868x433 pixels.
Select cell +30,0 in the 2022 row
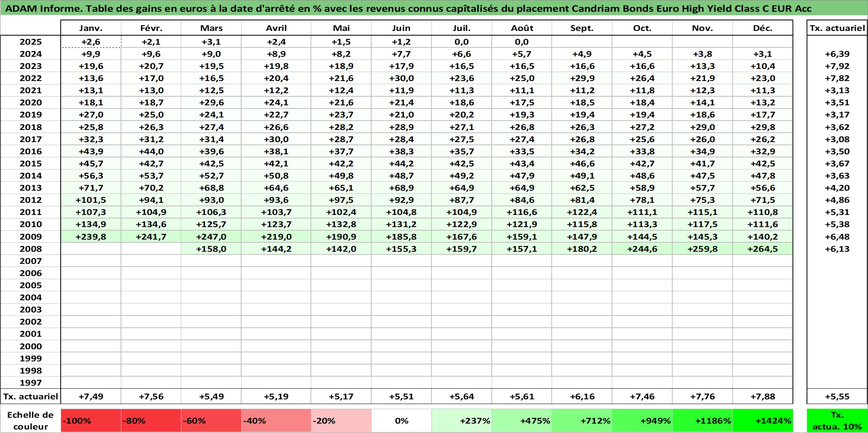402,78
